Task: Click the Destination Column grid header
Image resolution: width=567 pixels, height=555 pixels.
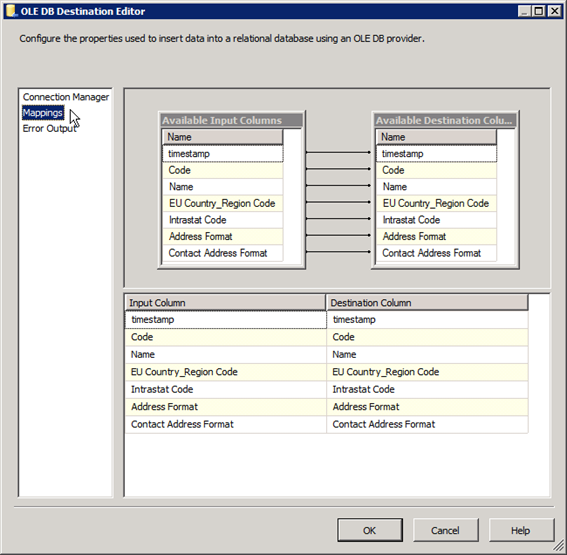Action: 427,303
